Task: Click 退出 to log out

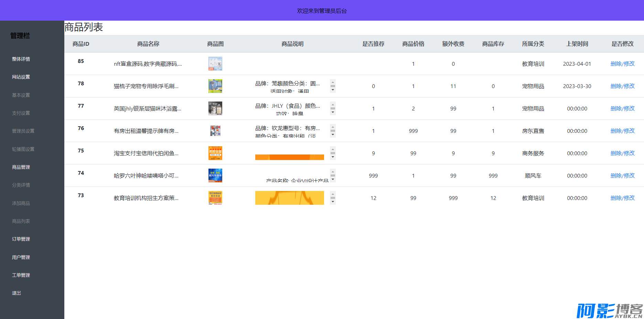Action: tap(17, 293)
